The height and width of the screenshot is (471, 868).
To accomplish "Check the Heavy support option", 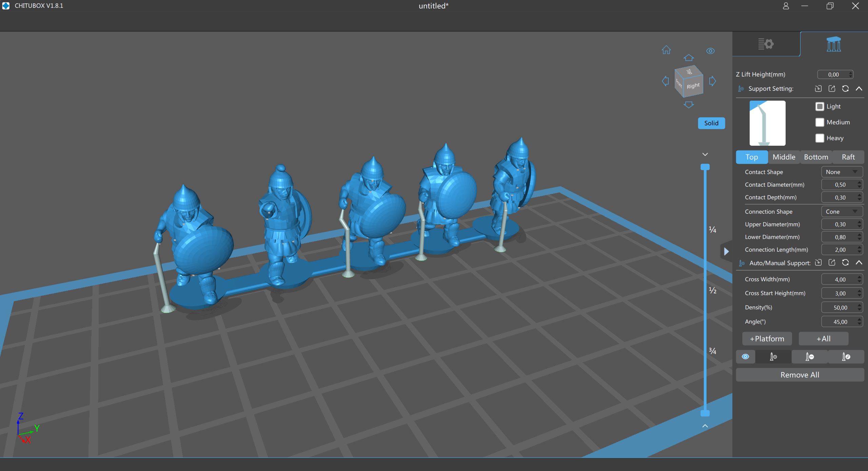I will pyautogui.click(x=820, y=138).
